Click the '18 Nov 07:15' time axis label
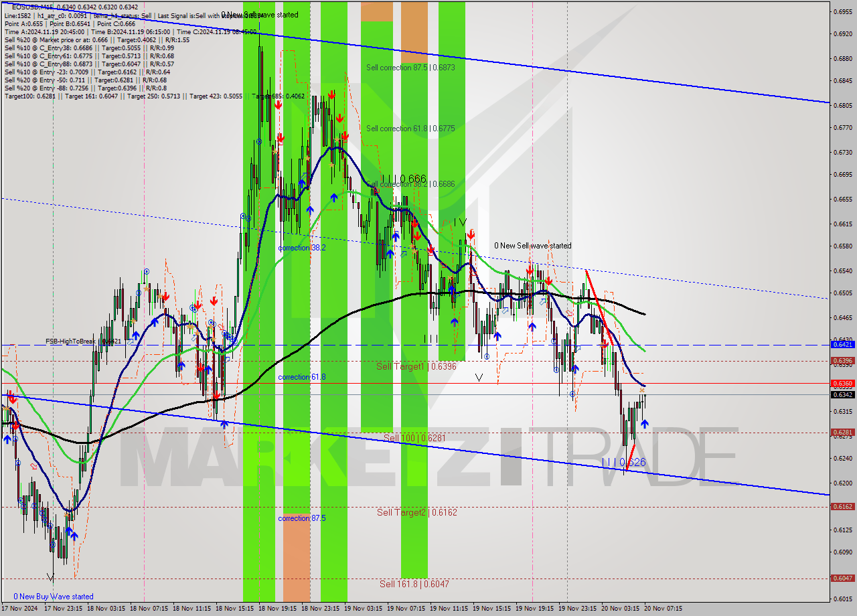The image size is (857, 616). (x=150, y=609)
